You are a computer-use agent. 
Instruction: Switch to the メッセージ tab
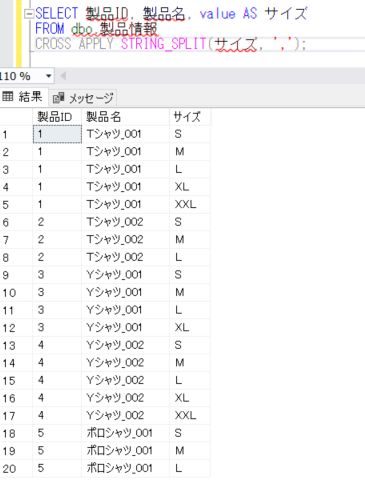[83, 98]
